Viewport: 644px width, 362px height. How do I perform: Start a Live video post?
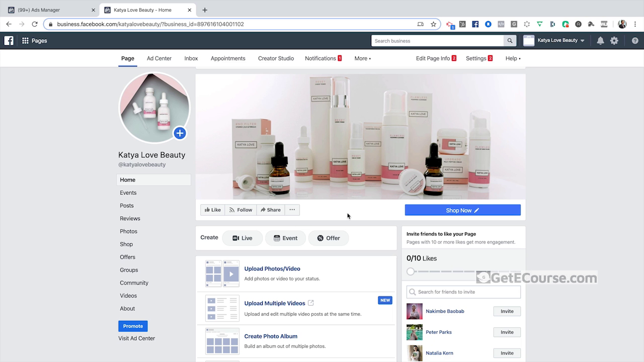click(x=243, y=238)
